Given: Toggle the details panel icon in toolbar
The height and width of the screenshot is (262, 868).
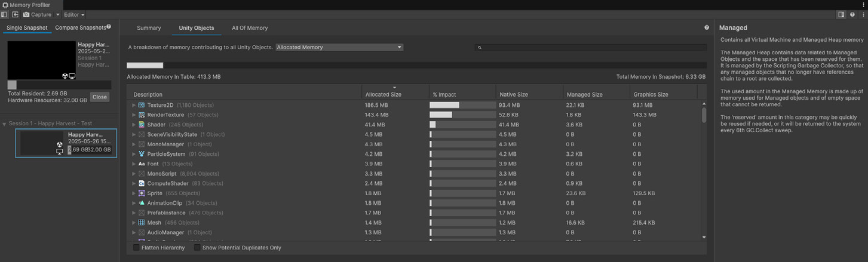Looking at the screenshot, I should coord(841,14).
